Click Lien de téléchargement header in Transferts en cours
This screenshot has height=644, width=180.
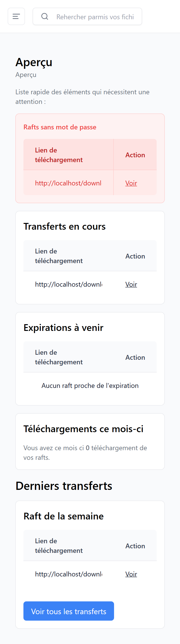click(59, 256)
